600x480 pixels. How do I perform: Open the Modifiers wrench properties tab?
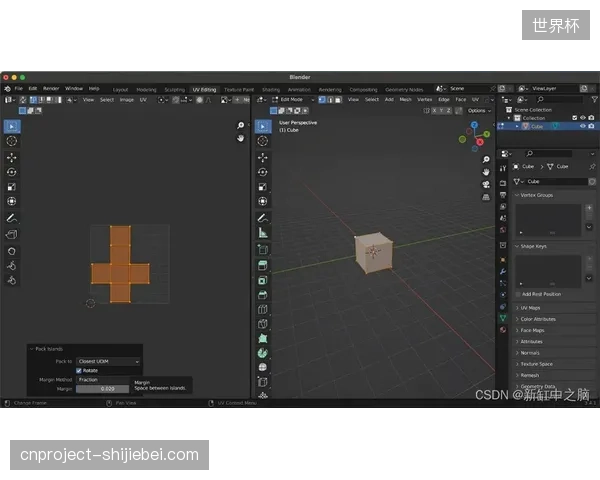pyautogui.click(x=503, y=271)
